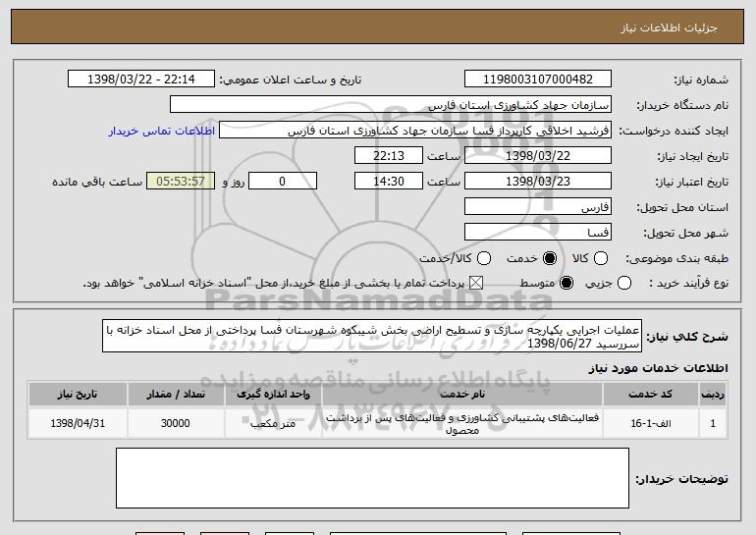This screenshot has width=756, height=535.
Task: Toggle the treasury bonds payment checkbox
Action: click(x=476, y=283)
